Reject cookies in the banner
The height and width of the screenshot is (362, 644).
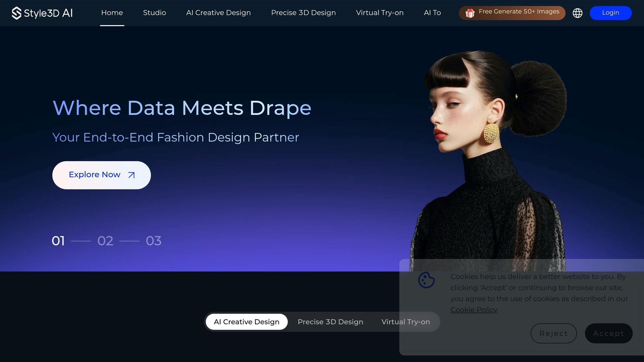(x=553, y=333)
